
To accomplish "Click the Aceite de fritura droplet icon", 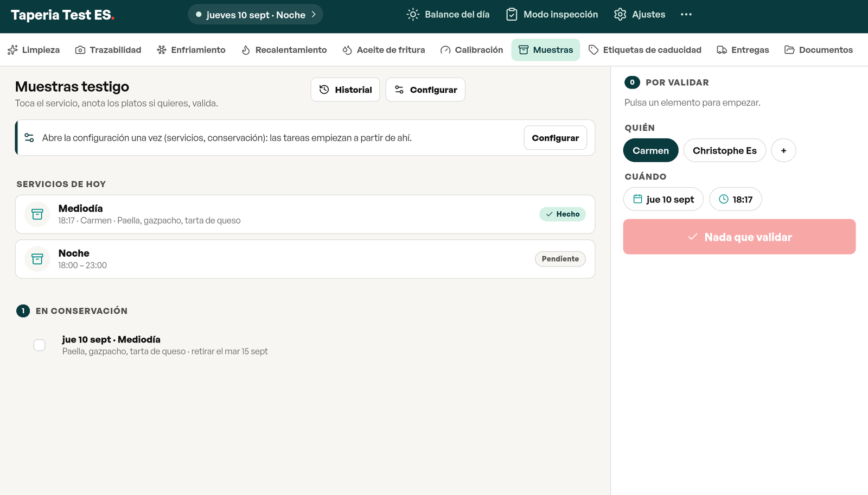I will [x=347, y=50].
